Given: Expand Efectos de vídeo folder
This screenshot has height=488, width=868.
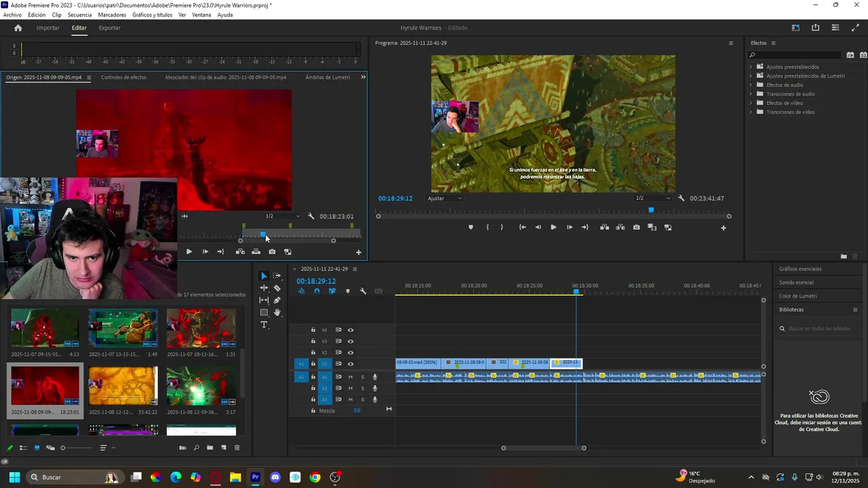Looking at the screenshot, I should point(751,103).
